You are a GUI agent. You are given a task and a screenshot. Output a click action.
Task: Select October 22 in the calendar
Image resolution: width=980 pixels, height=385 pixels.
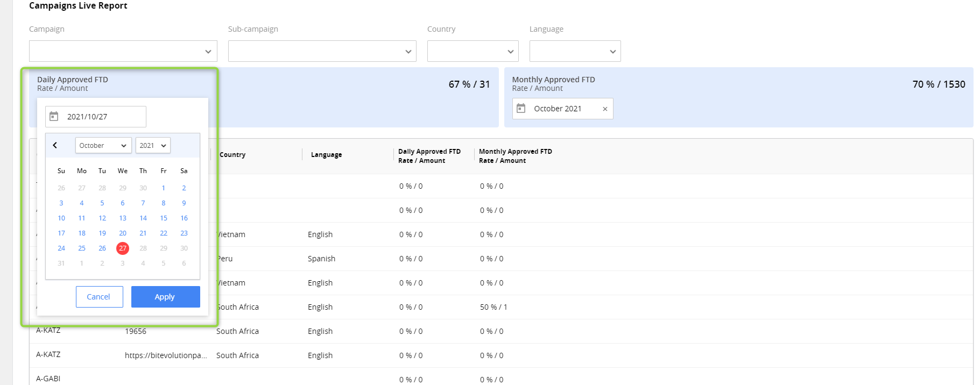point(164,233)
